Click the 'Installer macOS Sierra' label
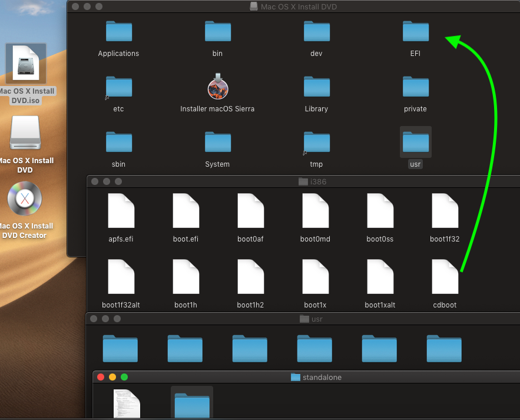The width and height of the screenshot is (520, 420). click(x=217, y=109)
